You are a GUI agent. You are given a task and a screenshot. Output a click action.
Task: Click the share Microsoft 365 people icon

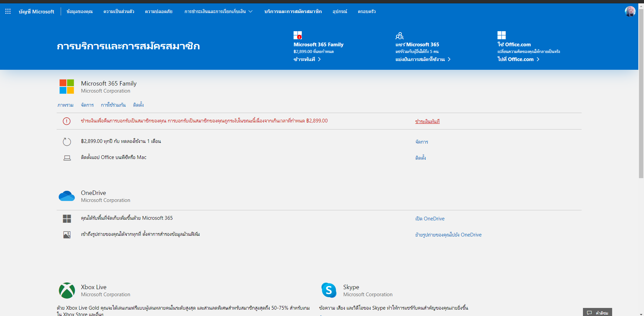[399, 36]
